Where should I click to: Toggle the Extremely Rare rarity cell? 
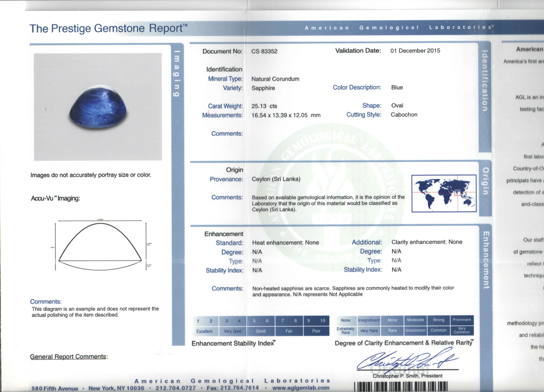point(345,330)
